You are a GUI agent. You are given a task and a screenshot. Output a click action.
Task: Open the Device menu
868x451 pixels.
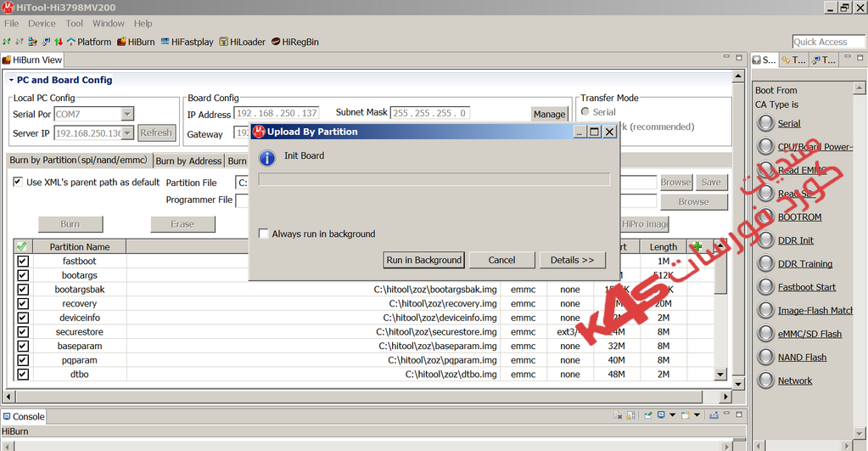coord(42,23)
